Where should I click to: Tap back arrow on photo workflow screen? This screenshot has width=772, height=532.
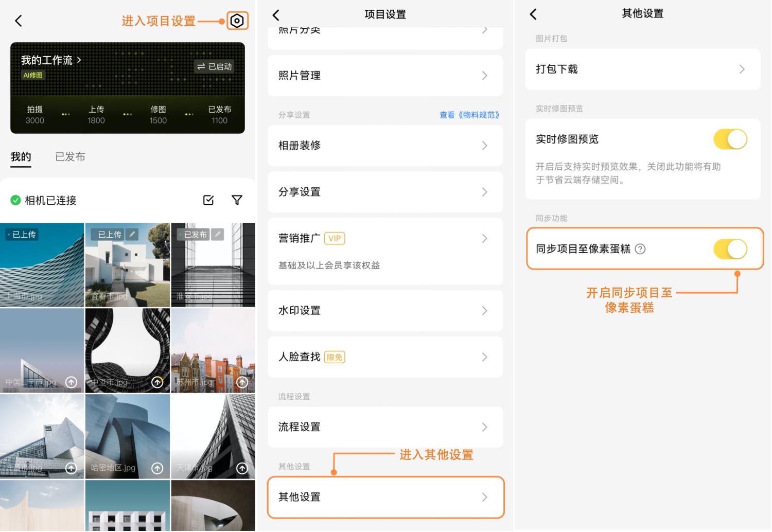pos(19,21)
